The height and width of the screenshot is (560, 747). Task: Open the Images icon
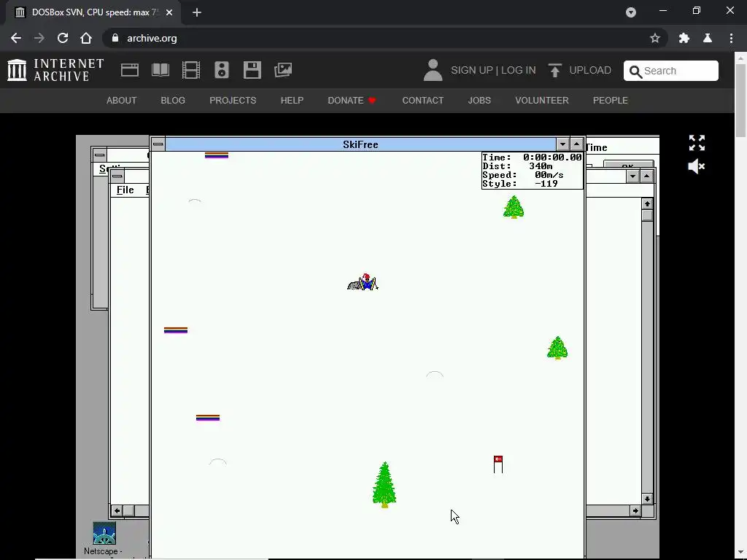(x=283, y=70)
